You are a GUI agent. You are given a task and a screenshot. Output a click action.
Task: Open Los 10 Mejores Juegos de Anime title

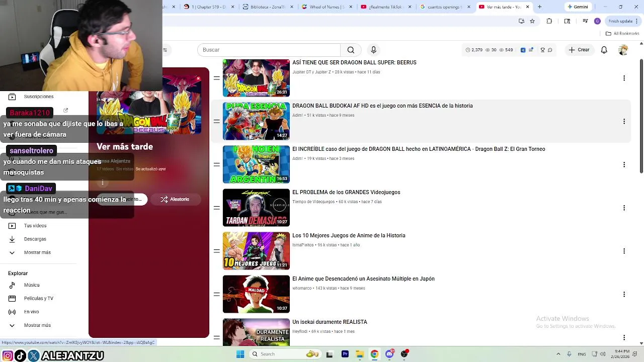[349, 235]
